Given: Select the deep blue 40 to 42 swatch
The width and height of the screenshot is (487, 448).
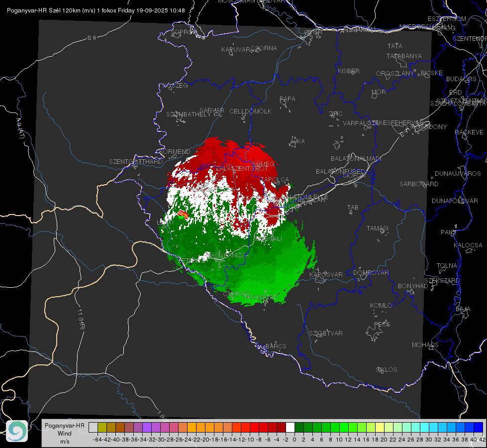Looking at the screenshot, I should (479, 427).
